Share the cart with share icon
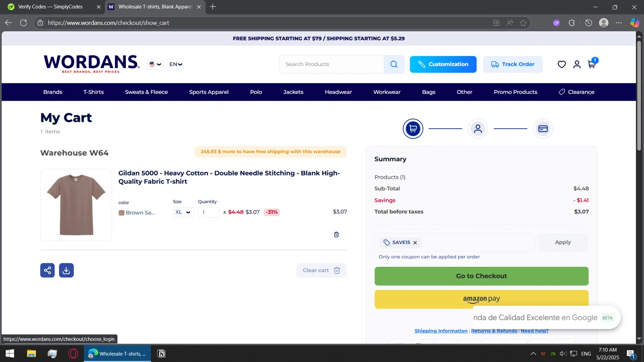Image resolution: width=644 pixels, height=362 pixels. click(x=48, y=270)
